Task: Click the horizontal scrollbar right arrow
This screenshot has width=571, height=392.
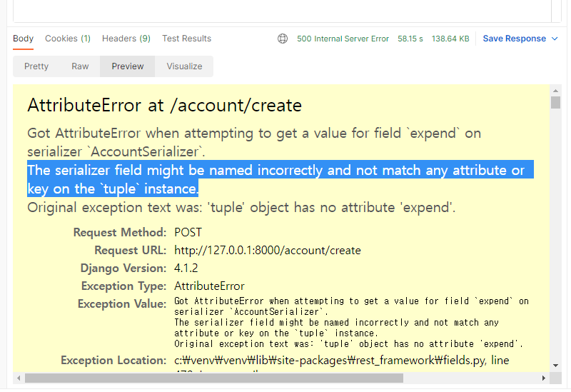Action: [544, 378]
